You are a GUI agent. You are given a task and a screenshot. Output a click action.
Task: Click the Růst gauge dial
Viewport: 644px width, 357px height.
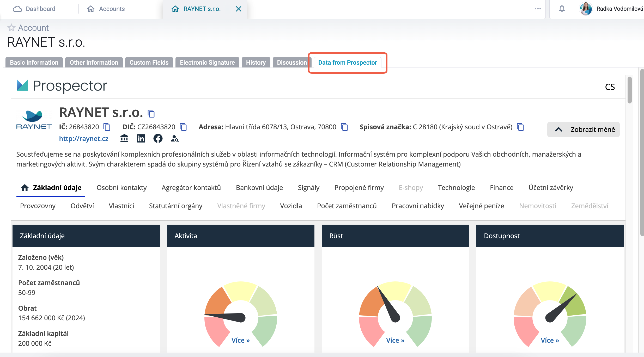395,314
